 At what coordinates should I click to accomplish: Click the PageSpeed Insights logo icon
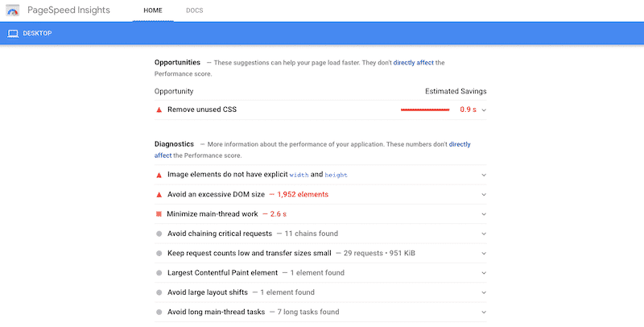(x=13, y=10)
